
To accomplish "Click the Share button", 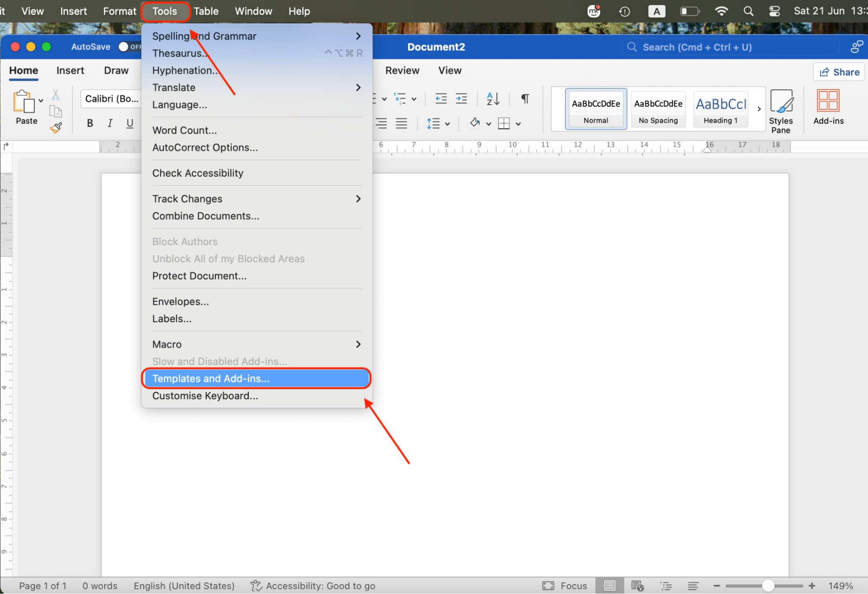I will (x=838, y=72).
